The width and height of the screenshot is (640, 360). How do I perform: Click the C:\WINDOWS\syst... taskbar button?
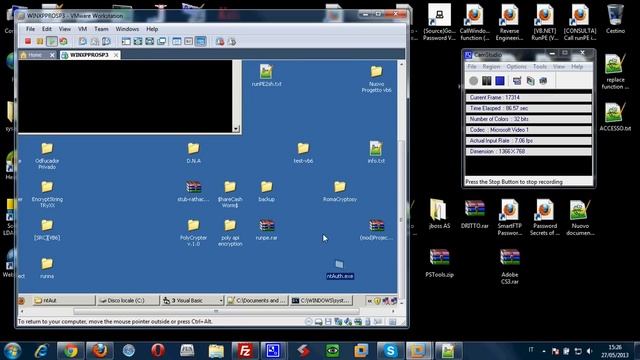point(322,300)
